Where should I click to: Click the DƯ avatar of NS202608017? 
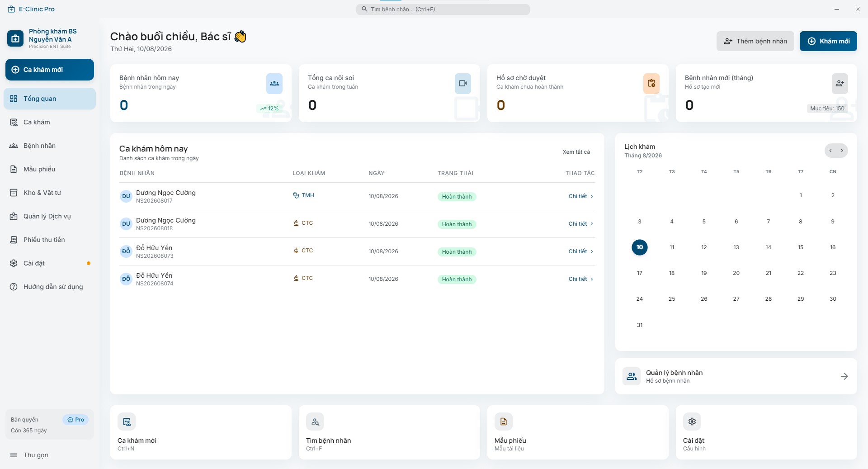pos(126,196)
